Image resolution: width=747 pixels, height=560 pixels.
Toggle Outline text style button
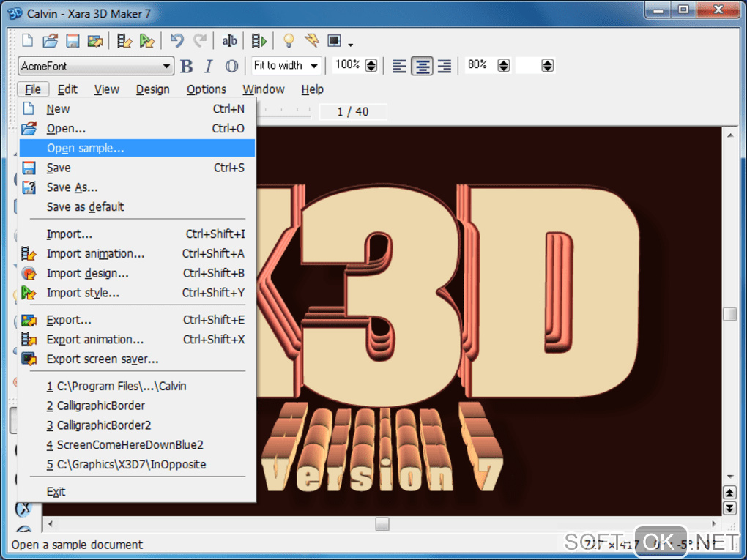point(231,66)
